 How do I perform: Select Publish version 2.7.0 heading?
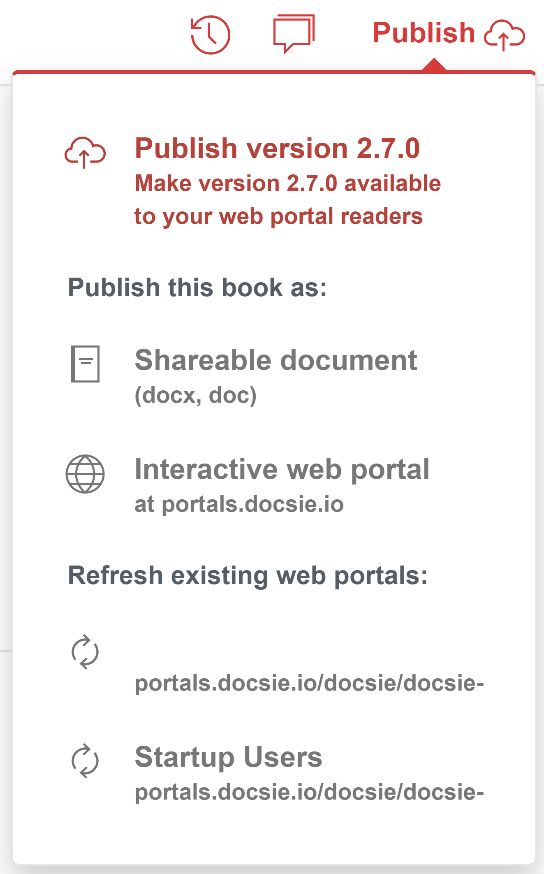[x=277, y=148]
